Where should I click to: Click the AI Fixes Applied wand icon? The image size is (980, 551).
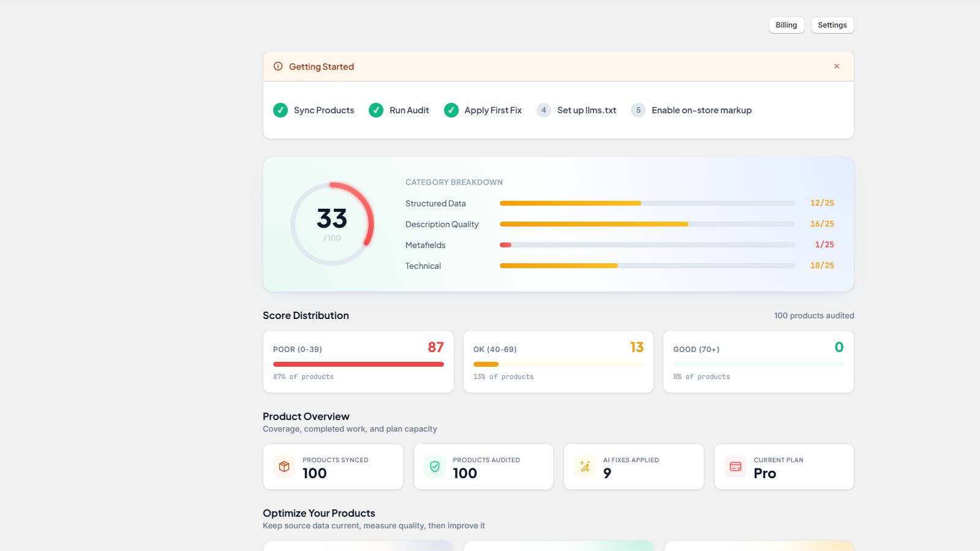(585, 467)
